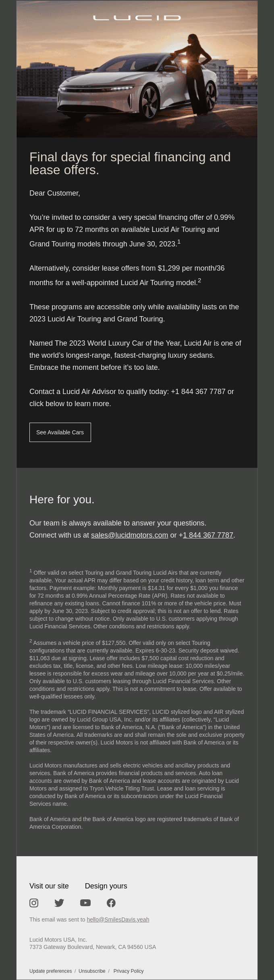This screenshot has height=980, width=274.
Task: Open the Design yours link
Action: tap(106, 886)
